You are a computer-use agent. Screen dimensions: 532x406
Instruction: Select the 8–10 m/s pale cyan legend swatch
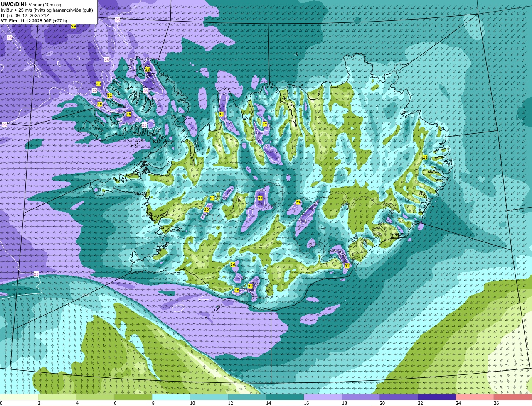[171, 397]
